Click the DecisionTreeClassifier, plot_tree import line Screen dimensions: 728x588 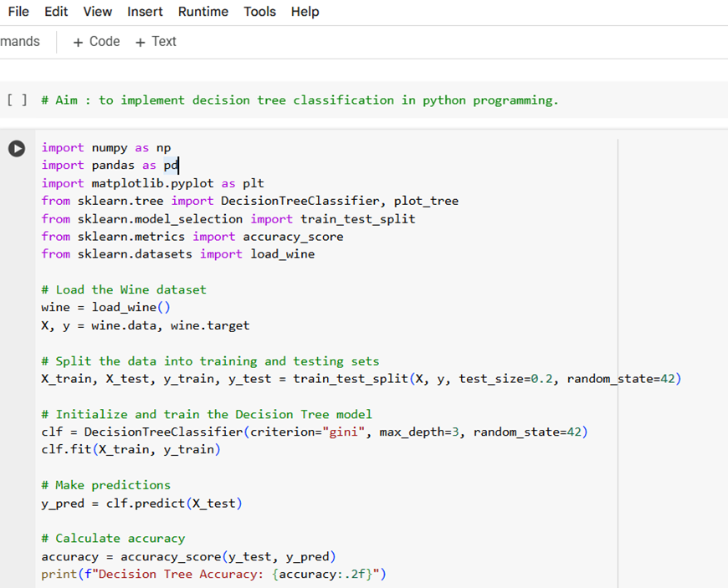250,201
